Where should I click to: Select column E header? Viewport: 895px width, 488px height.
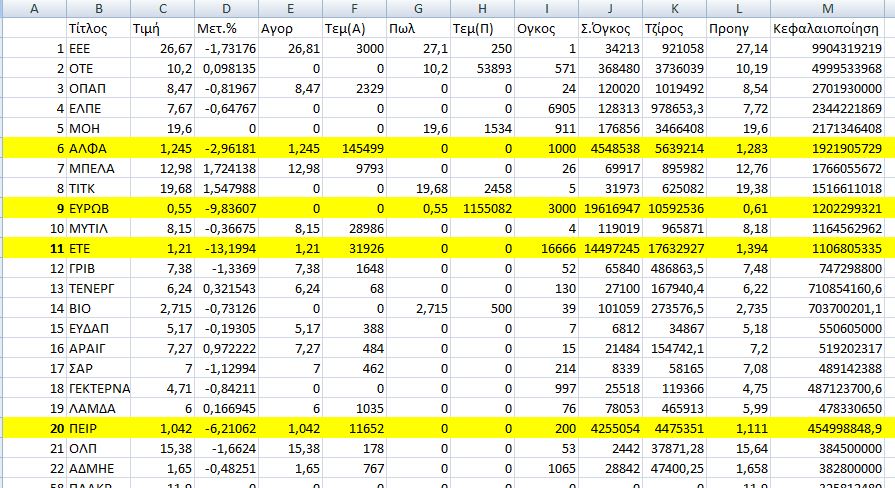tap(291, 9)
